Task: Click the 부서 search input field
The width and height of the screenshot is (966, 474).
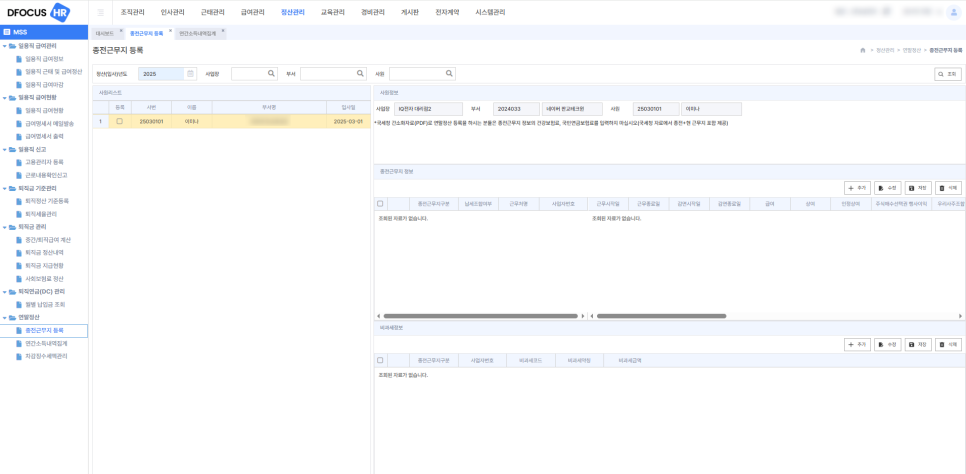Action: pyautogui.click(x=328, y=73)
